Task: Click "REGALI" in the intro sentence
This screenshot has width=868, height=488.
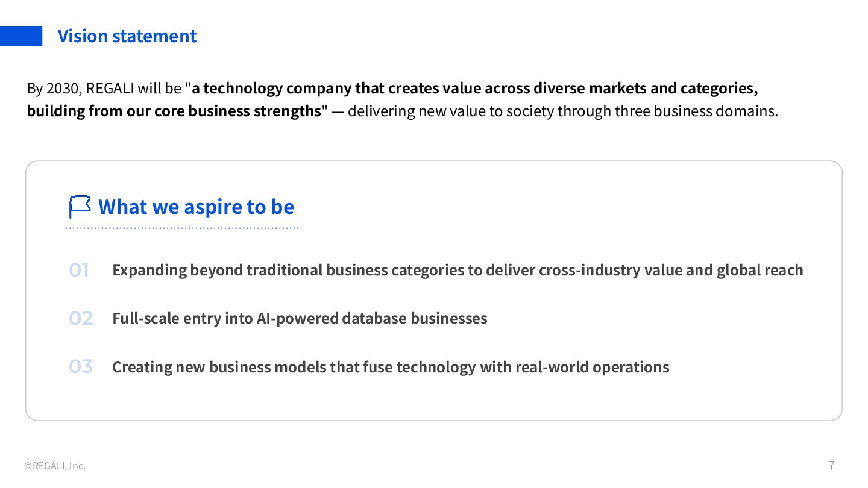Action: (110, 89)
